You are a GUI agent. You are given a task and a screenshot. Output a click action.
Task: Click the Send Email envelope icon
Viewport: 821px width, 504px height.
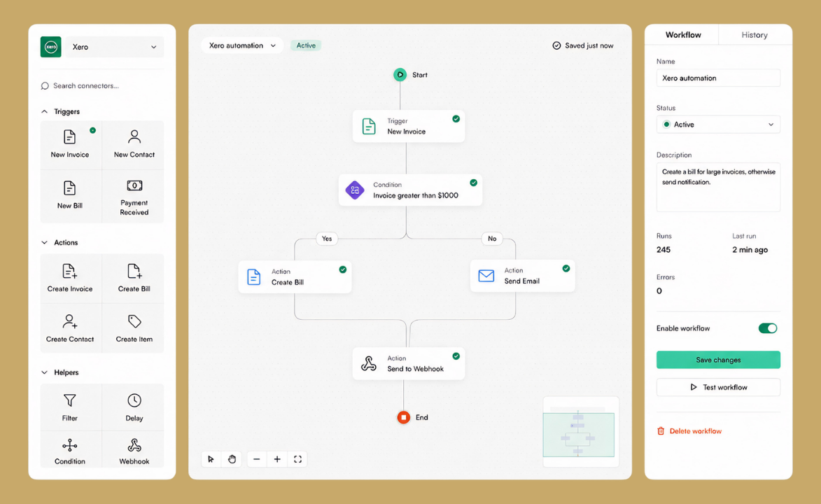pyautogui.click(x=486, y=276)
